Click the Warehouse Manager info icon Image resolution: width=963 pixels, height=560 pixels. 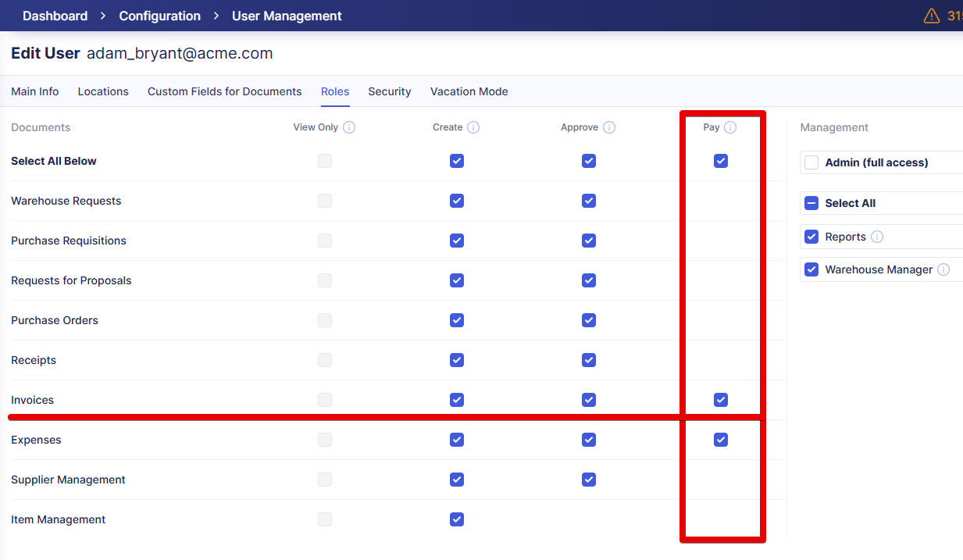pos(943,269)
